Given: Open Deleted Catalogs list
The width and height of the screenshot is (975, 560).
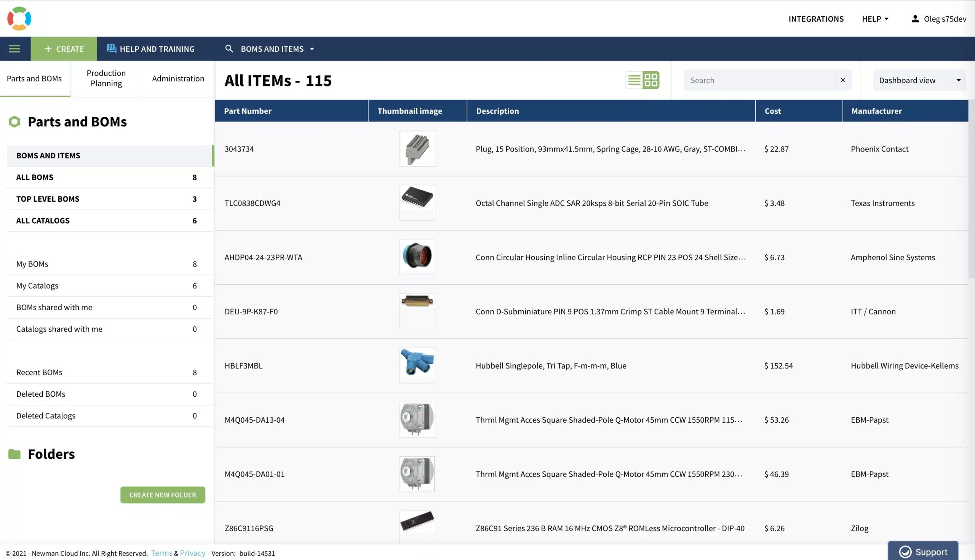Looking at the screenshot, I should point(110,416).
